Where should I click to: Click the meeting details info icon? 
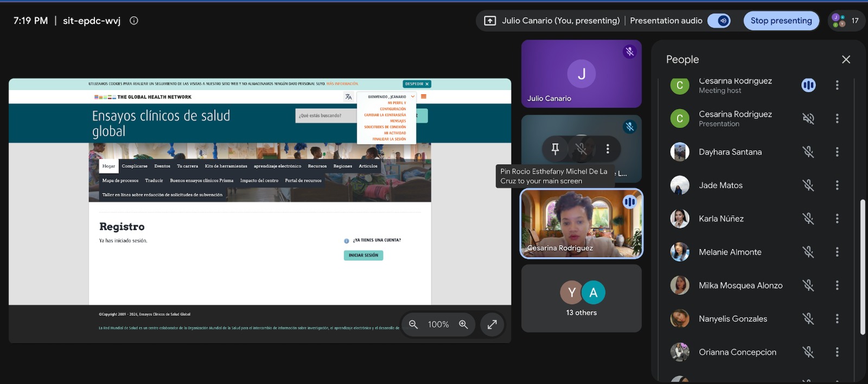(134, 21)
